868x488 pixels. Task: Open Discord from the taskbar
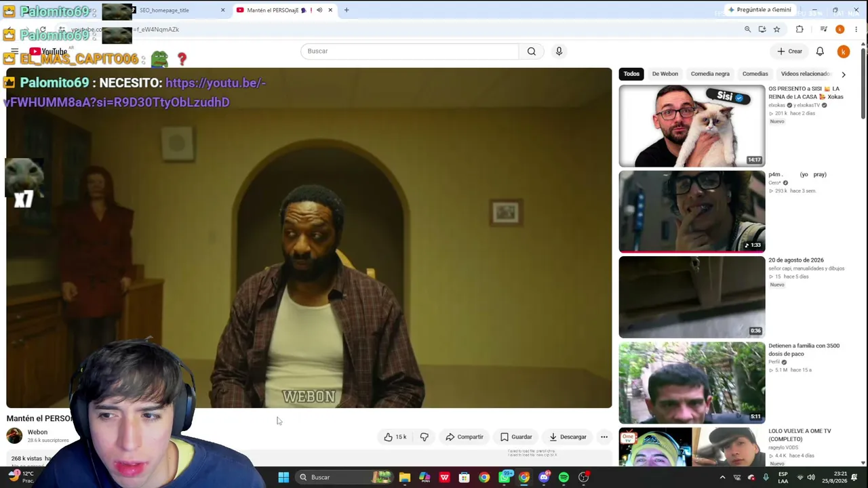[x=544, y=477]
